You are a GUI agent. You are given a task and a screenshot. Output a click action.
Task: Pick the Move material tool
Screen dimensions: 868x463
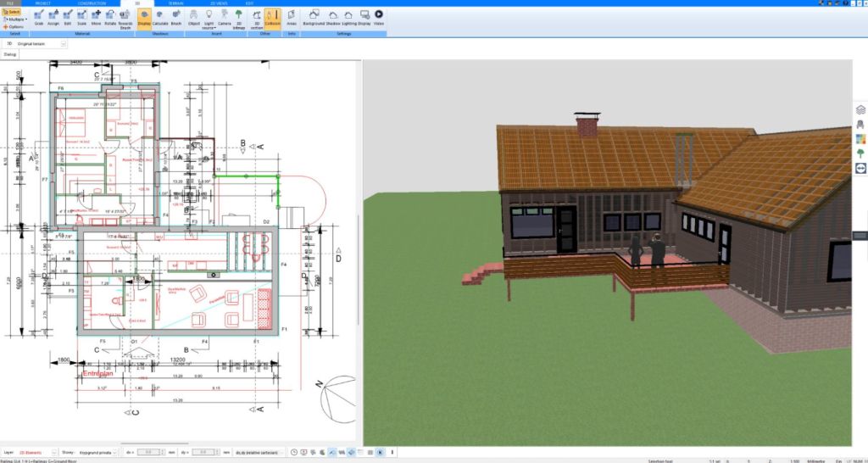click(97, 19)
